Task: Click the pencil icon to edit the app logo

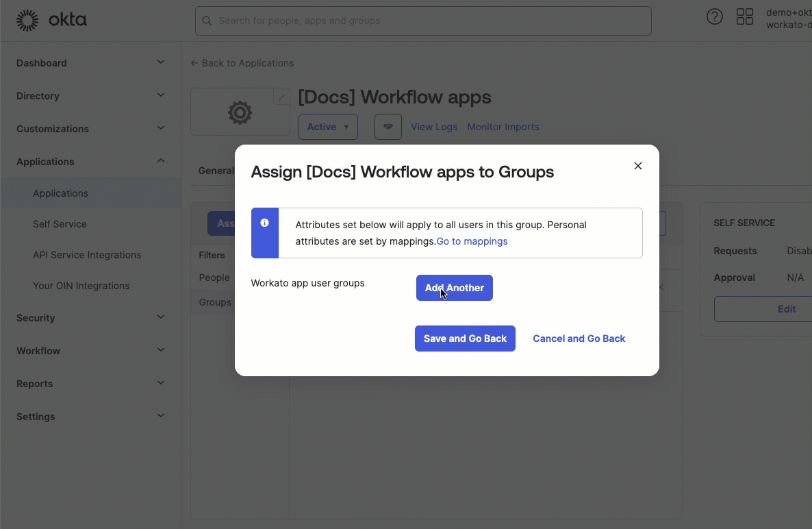Action: [x=280, y=97]
